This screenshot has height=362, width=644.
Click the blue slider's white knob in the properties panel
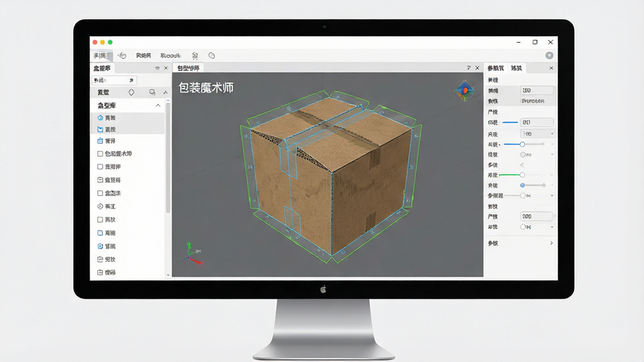click(522, 144)
